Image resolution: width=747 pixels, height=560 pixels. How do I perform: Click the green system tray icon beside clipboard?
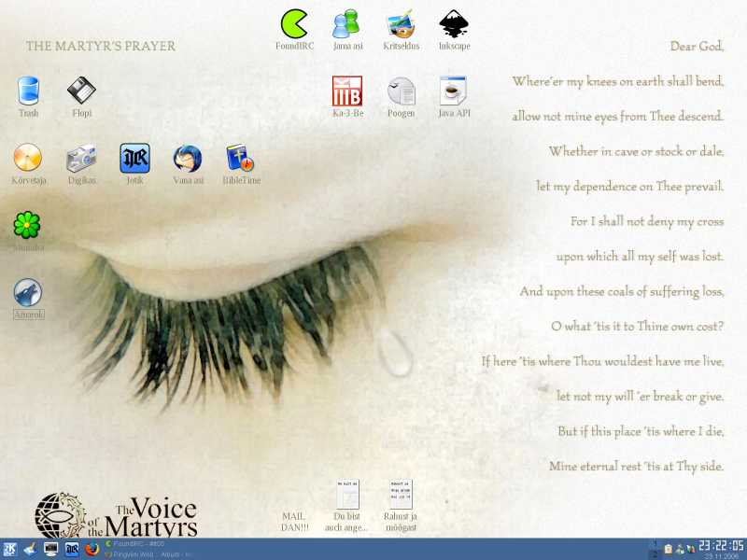pyautogui.click(x=680, y=549)
